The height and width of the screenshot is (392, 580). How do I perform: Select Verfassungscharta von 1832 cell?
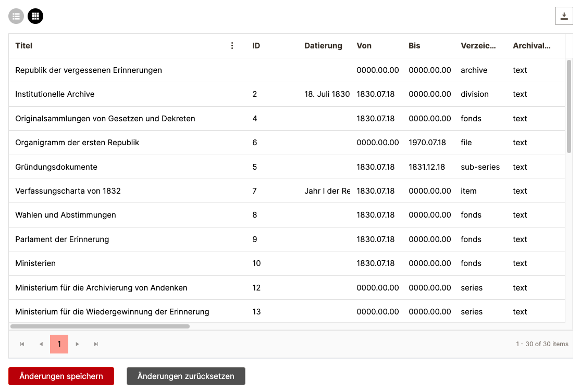tap(68, 191)
